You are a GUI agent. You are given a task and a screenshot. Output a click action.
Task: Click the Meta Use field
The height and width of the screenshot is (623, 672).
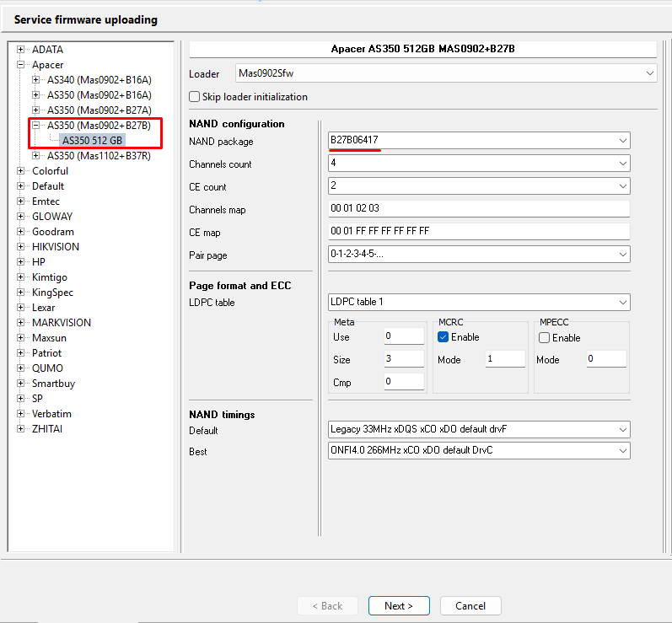(x=404, y=336)
